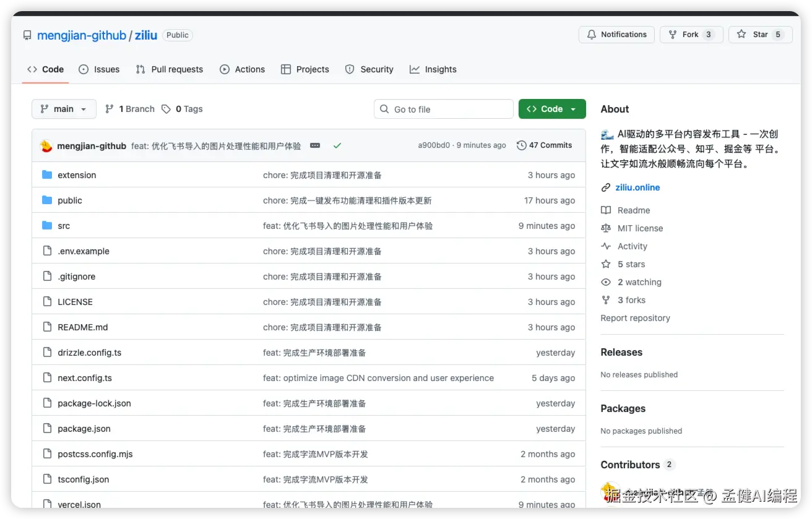View the 47 Commits history
The image size is (812, 519).
coord(544,145)
